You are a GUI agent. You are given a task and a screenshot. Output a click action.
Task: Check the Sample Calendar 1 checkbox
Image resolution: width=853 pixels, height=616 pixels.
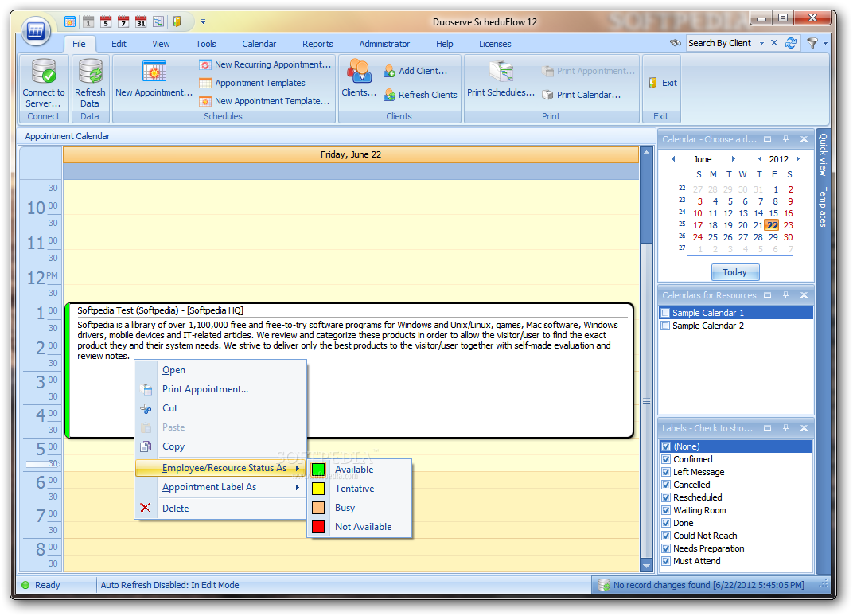pyautogui.click(x=665, y=313)
